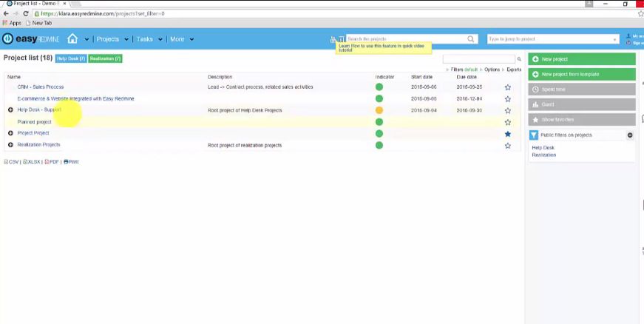Unfavorite the Project Project filled star

508,134
